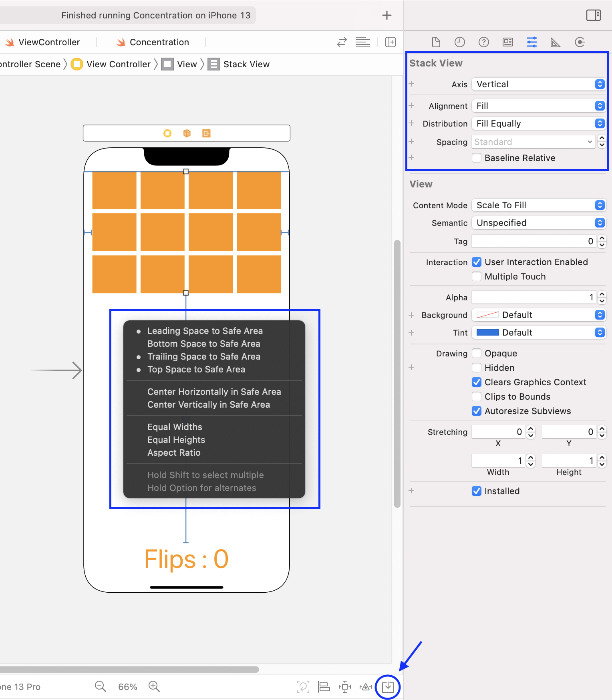Check the Hidden checkbox
Viewport: 612px width, 700px height.
[477, 368]
